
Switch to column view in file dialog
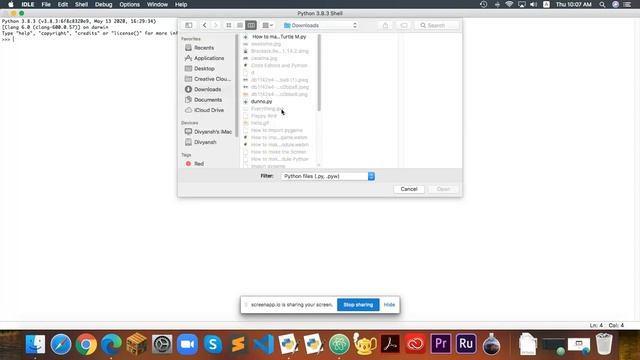[x=251, y=25]
